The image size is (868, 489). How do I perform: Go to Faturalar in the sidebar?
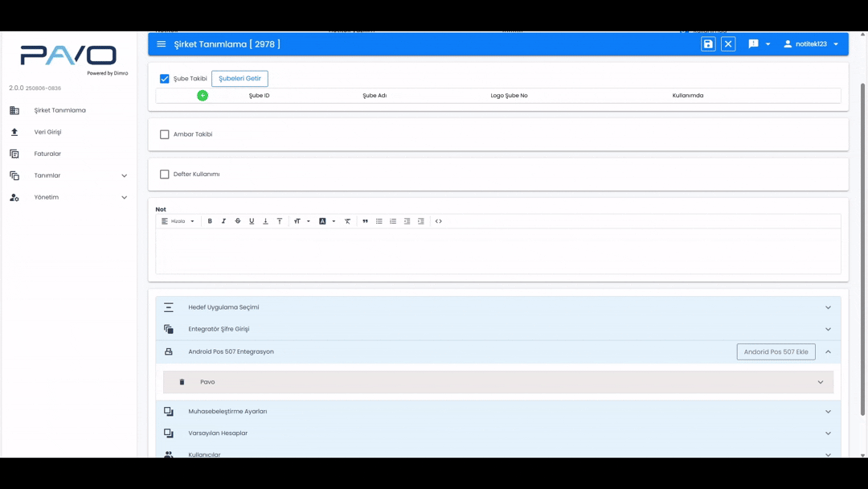coord(47,154)
